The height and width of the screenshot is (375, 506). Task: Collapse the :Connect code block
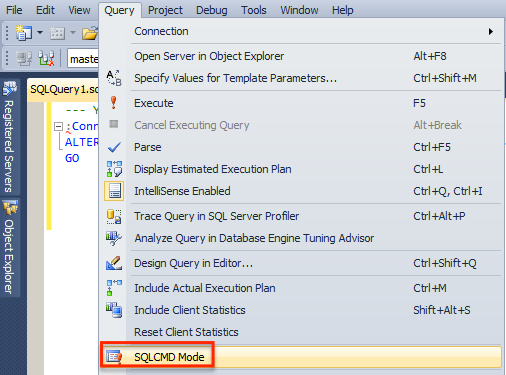click(x=58, y=126)
